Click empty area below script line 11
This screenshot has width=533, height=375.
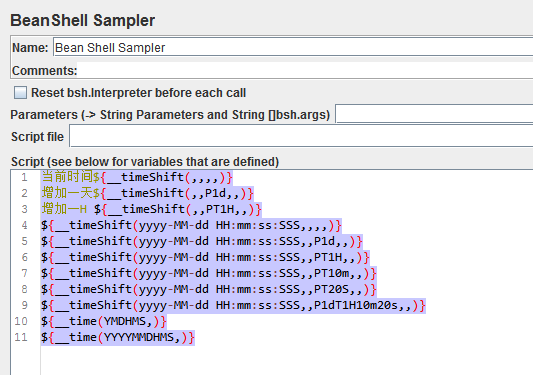pos(286,360)
